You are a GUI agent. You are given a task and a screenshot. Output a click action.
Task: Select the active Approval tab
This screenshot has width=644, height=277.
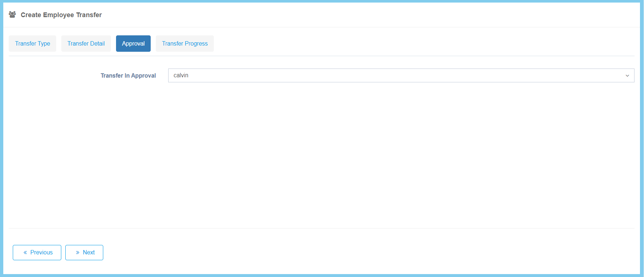click(133, 43)
